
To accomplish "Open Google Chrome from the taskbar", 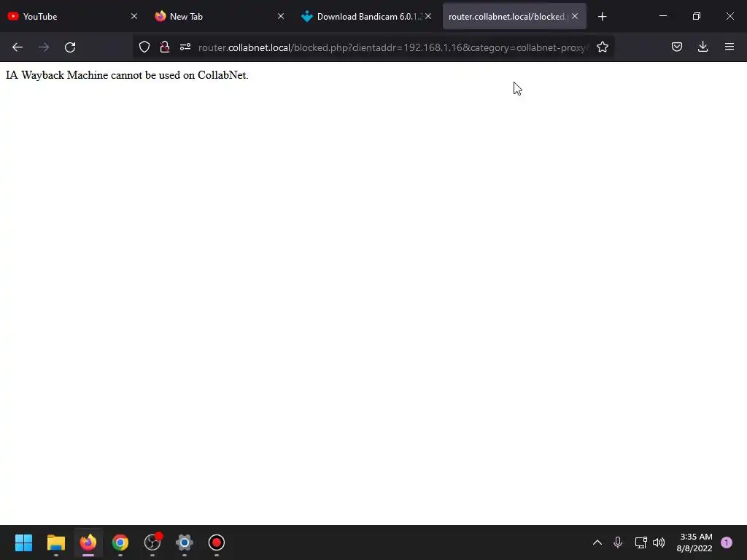I will [x=120, y=542].
